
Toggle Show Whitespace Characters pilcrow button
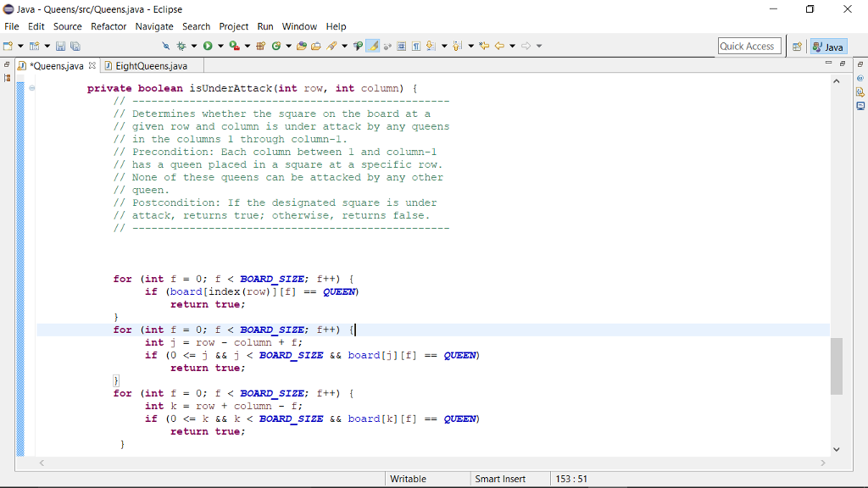coord(417,46)
